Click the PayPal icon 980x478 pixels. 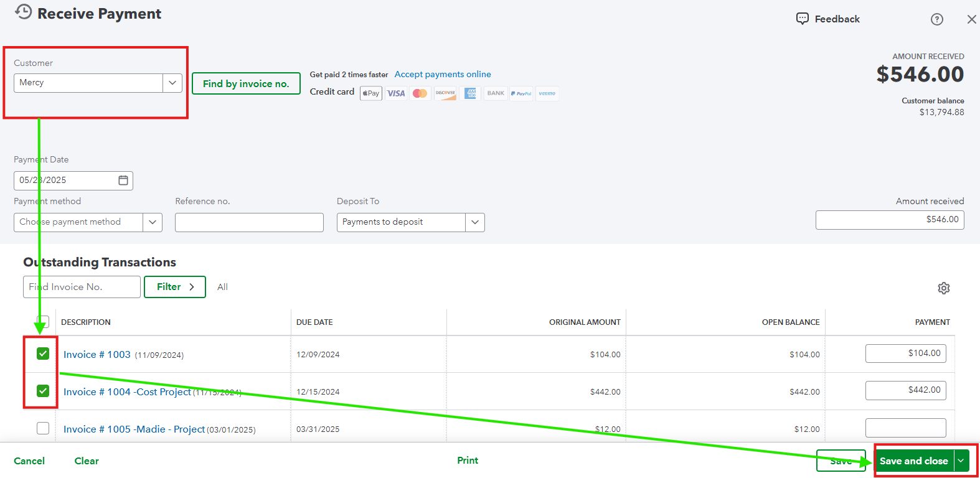tap(521, 93)
